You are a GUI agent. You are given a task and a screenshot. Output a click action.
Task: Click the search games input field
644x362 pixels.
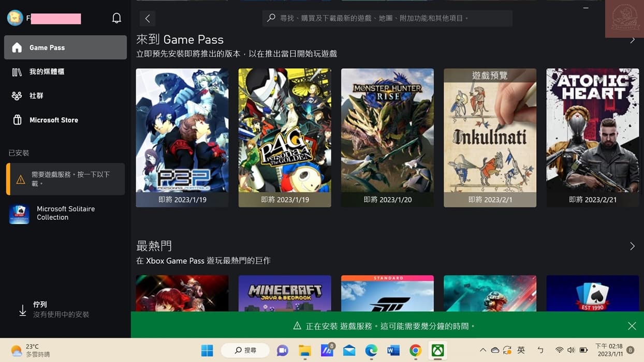tap(387, 18)
